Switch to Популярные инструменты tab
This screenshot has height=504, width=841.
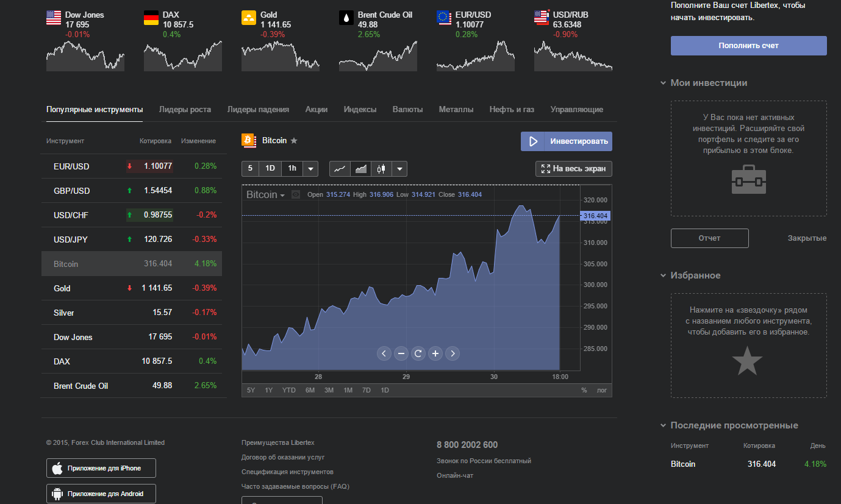95,110
